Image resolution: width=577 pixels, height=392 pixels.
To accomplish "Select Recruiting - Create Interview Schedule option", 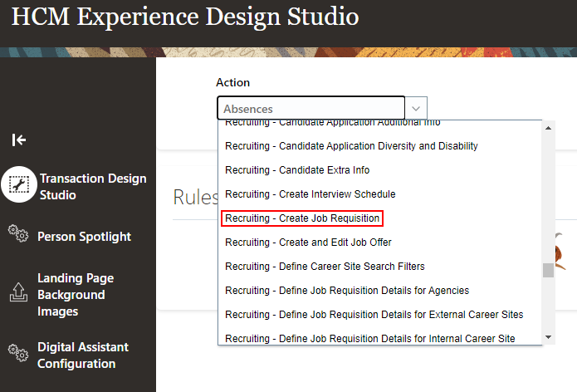I will click(x=310, y=194).
